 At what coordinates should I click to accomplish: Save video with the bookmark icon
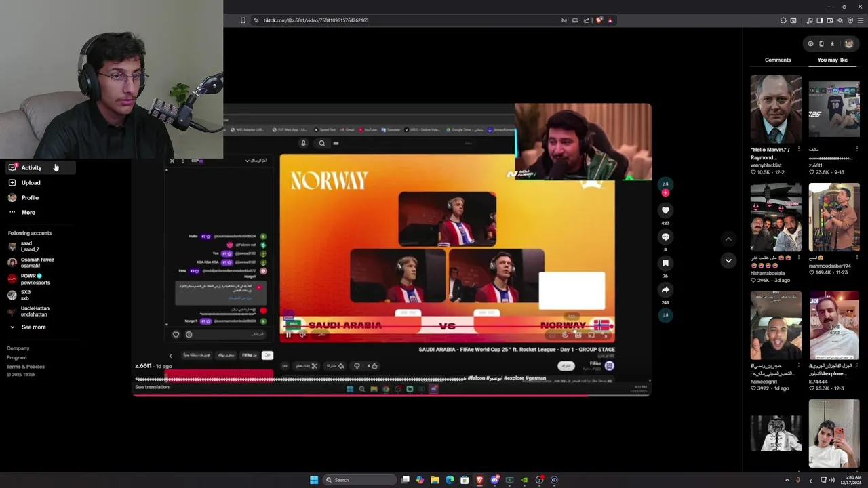[665, 263]
